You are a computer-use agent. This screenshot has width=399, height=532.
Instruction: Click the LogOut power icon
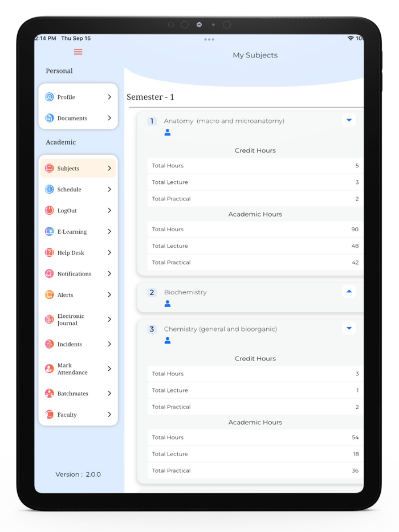point(49,210)
